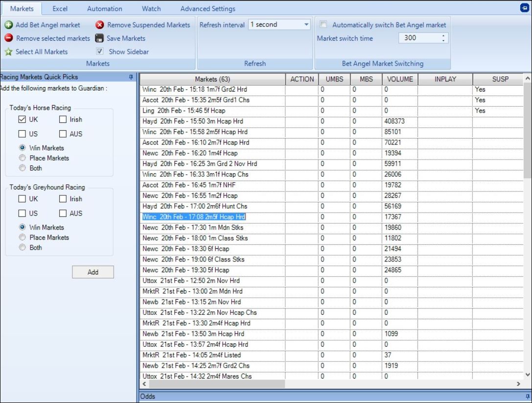Click the floppy disk Save Markets icon
This screenshot has height=403, width=532.
point(99,38)
